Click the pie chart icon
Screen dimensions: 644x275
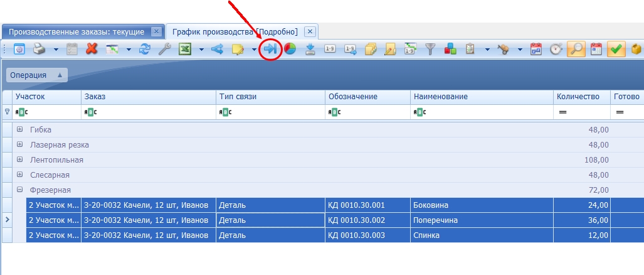pyautogui.click(x=290, y=50)
